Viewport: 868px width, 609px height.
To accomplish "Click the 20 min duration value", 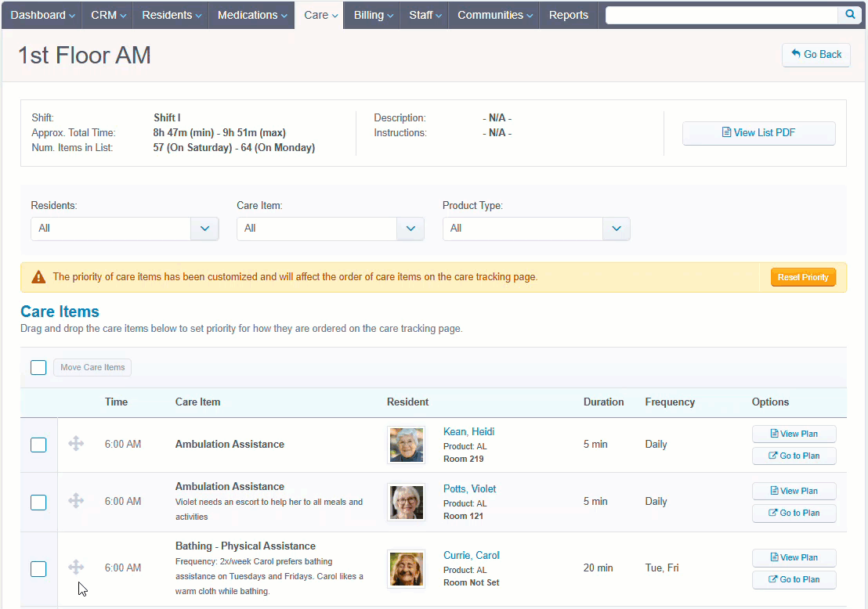I will coord(598,568).
